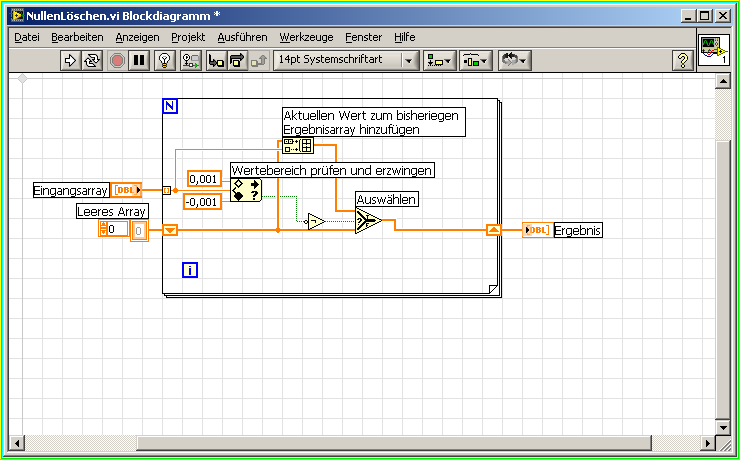Image resolution: width=740 pixels, height=460 pixels.
Task: Click the Leeres Array index stepper
Action: pos(104,229)
